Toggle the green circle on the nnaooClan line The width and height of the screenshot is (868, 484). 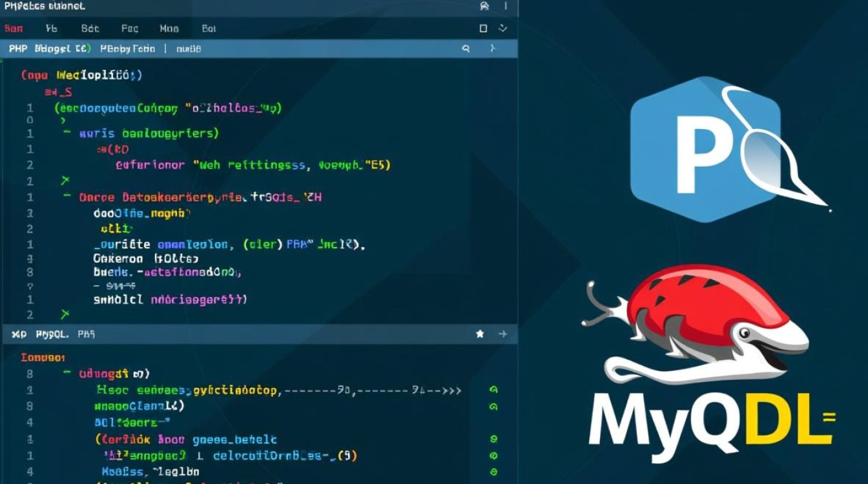493,407
